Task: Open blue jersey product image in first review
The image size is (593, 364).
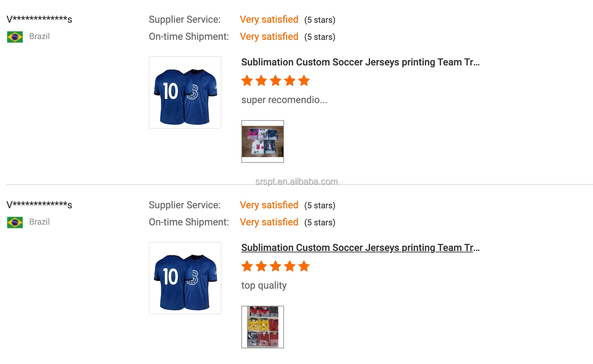Action: [x=185, y=92]
